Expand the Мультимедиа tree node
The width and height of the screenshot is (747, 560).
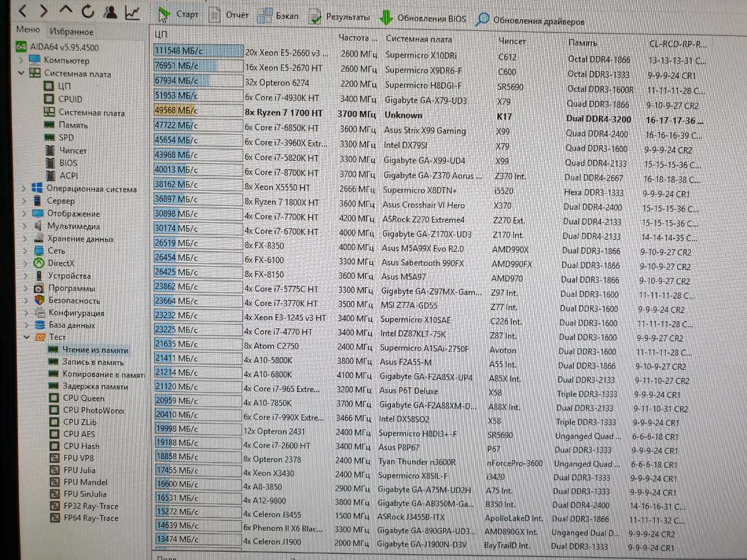point(25,226)
